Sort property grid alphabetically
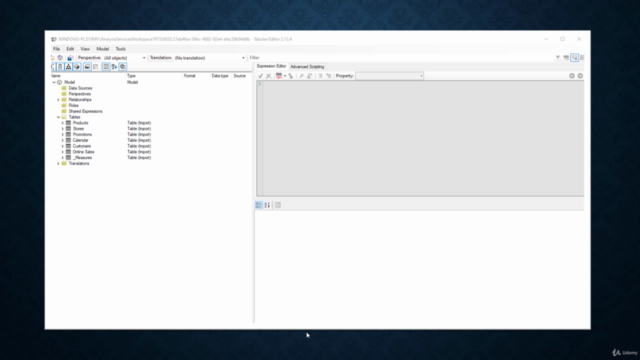 click(x=267, y=205)
